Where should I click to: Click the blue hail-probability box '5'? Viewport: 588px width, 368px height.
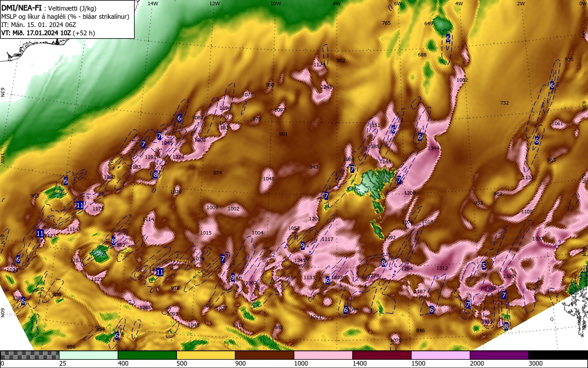(484, 266)
